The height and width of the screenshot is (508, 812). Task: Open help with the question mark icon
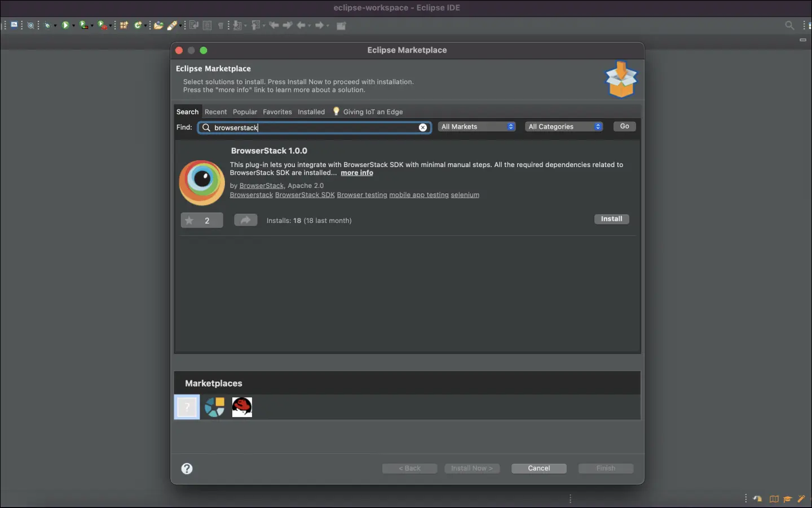[x=187, y=468]
